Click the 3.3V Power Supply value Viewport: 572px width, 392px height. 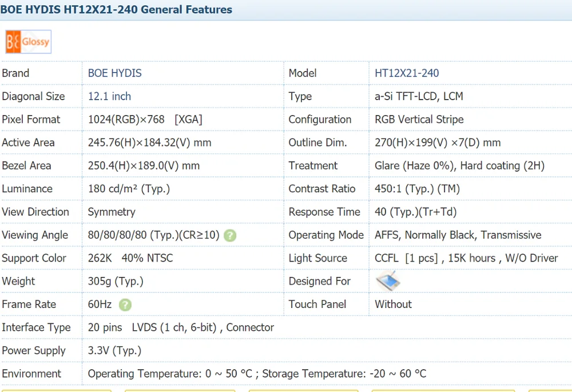click(x=115, y=351)
